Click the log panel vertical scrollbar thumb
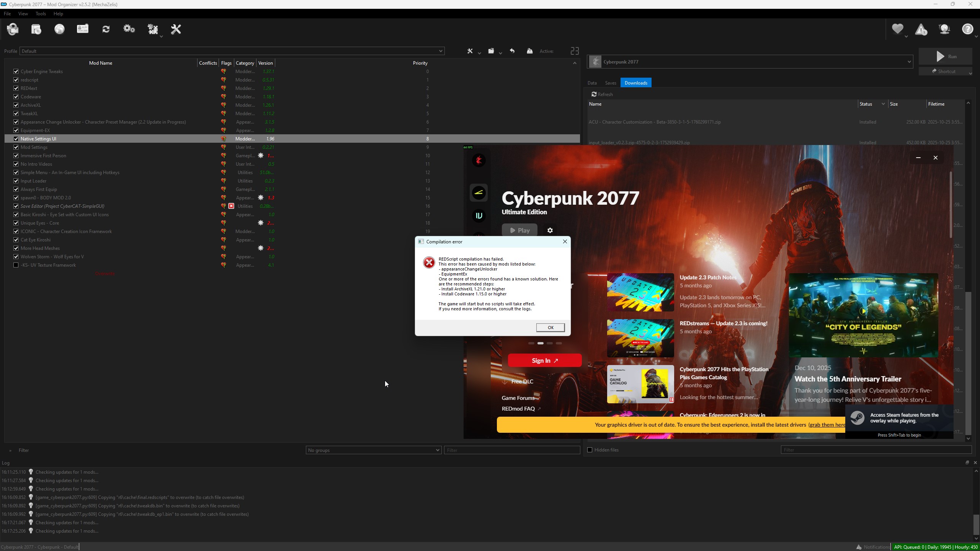Viewport: 980px width, 551px height. tap(976, 524)
